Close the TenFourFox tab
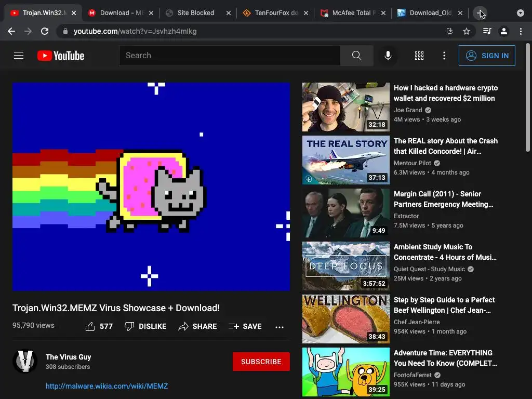The image size is (532, 399). click(x=305, y=13)
